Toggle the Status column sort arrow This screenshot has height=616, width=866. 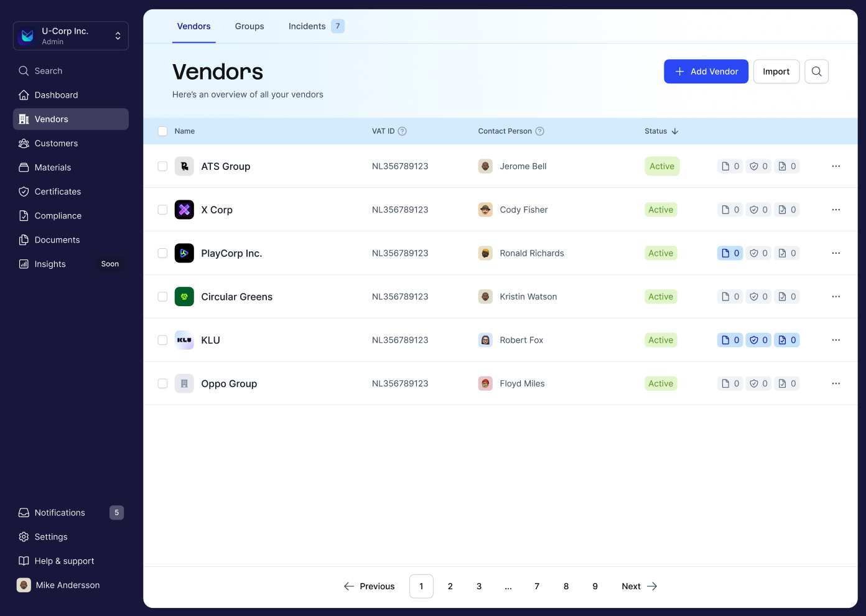click(x=675, y=131)
